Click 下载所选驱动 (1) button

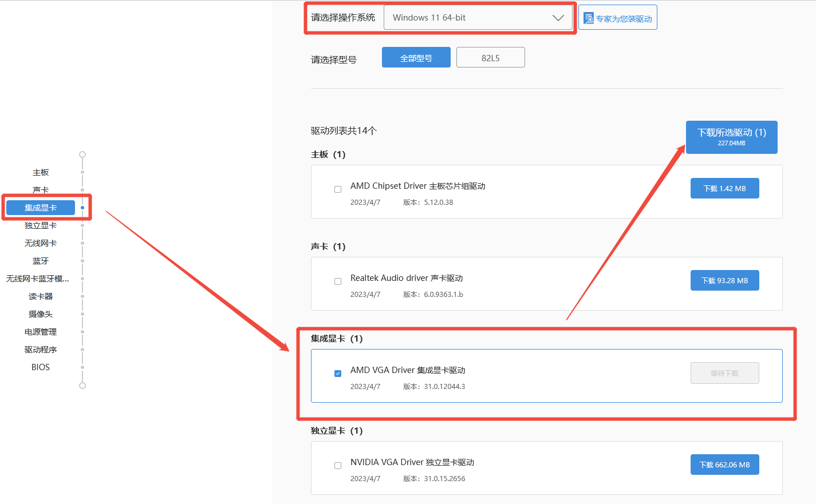pos(731,137)
